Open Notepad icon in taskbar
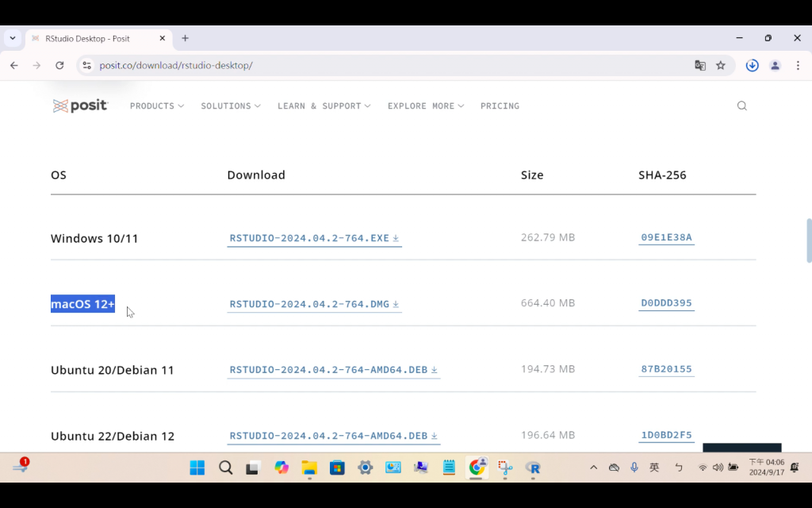 (x=449, y=468)
